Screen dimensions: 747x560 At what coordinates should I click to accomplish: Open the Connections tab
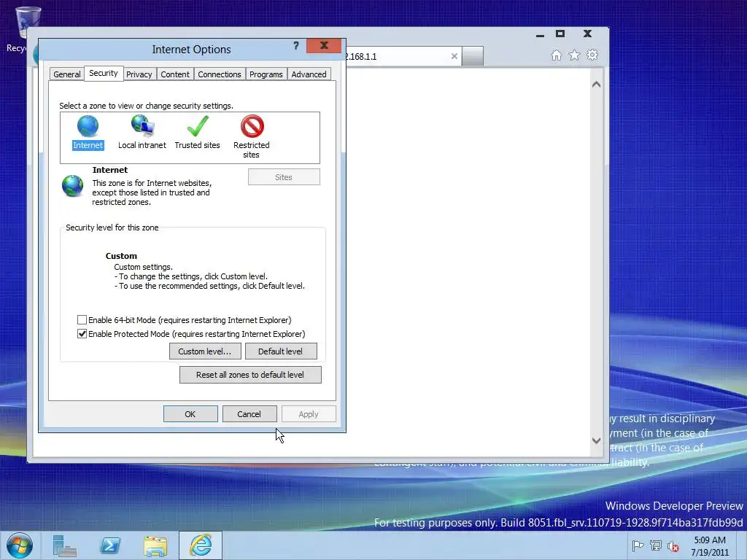click(220, 74)
